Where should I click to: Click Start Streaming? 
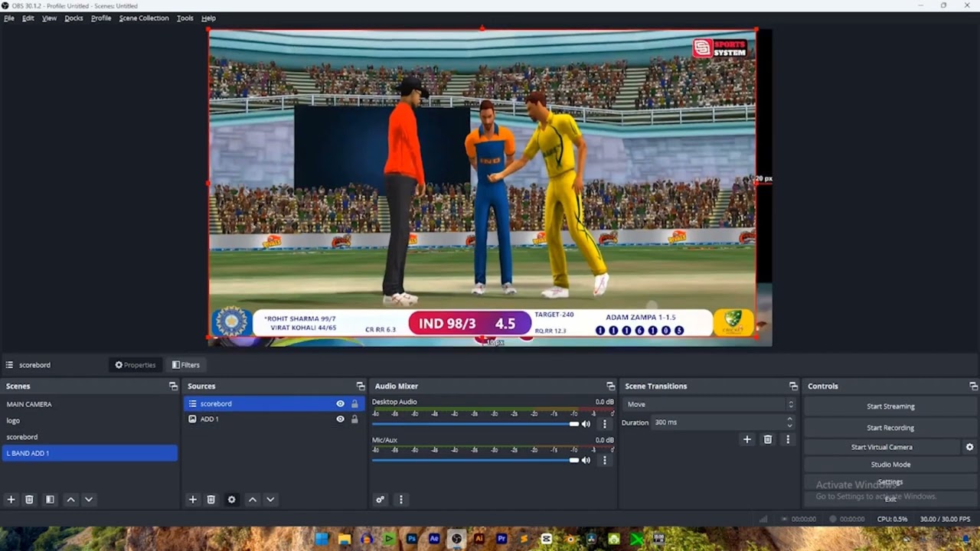coord(890,406)
